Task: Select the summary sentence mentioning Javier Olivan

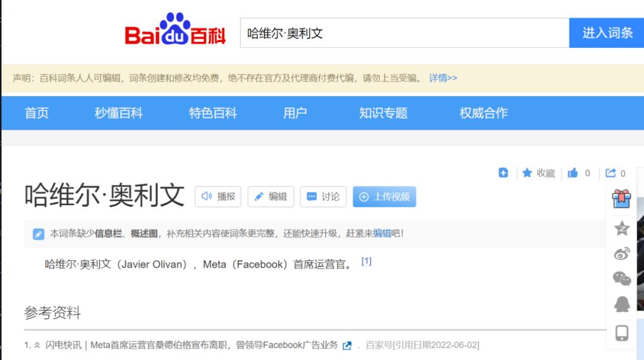Action: coord(199,265)
